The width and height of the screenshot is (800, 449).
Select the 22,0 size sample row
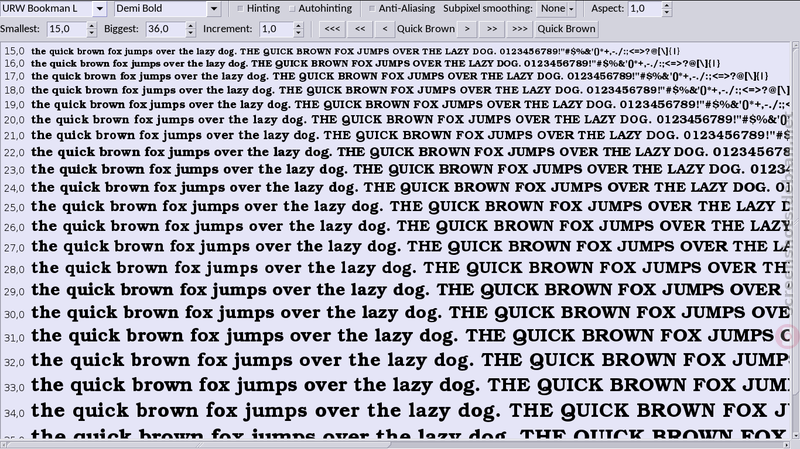point(395,152)
